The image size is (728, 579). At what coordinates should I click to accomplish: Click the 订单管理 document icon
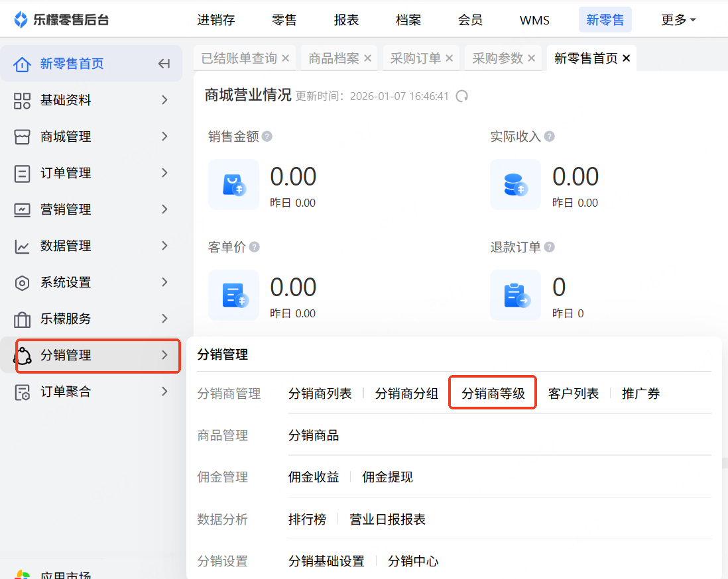click(x=22, y=174)
